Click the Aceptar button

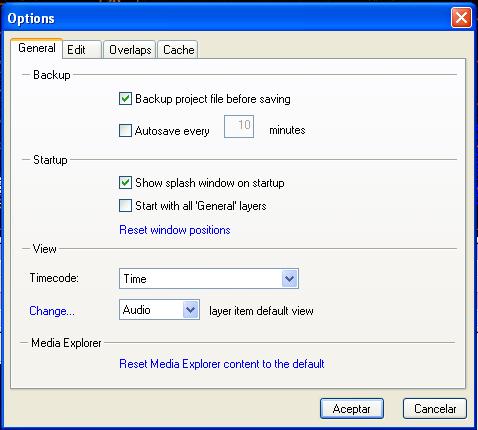coord(352,408)
